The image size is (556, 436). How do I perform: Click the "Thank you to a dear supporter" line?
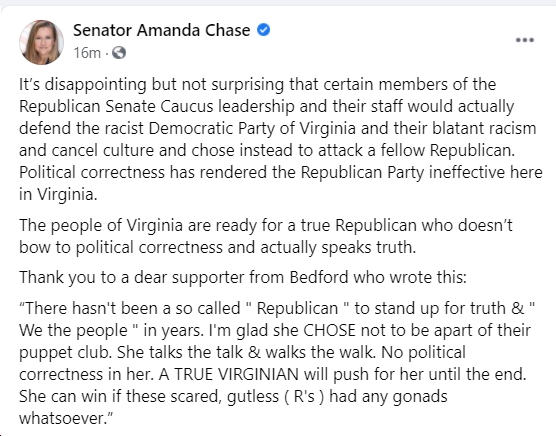pos(243,277)
